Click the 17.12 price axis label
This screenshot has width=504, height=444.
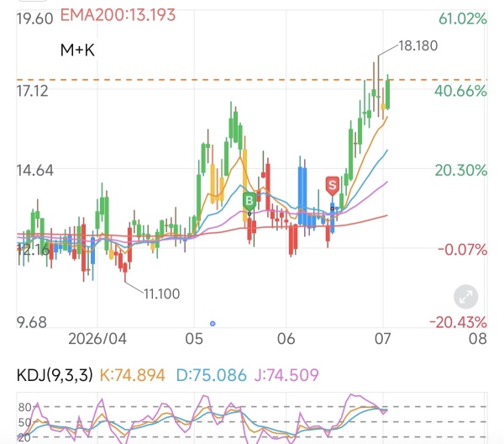pyautogui.click(x=33, y=91)
